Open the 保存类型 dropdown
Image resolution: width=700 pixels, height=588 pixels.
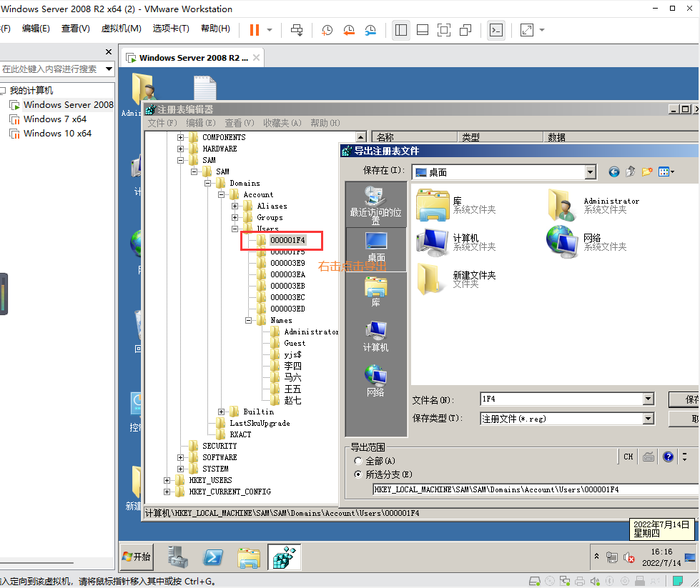[x=649, y=419]
